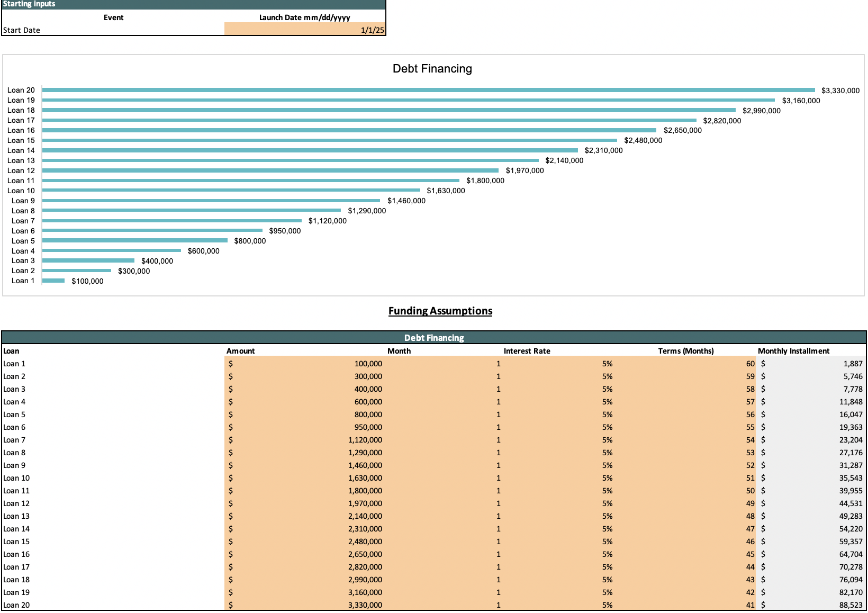Screen dimensions: 868x613
Task: Select the Loan 5 monthly installment 16,047
Action: click(x=811, y=414)
